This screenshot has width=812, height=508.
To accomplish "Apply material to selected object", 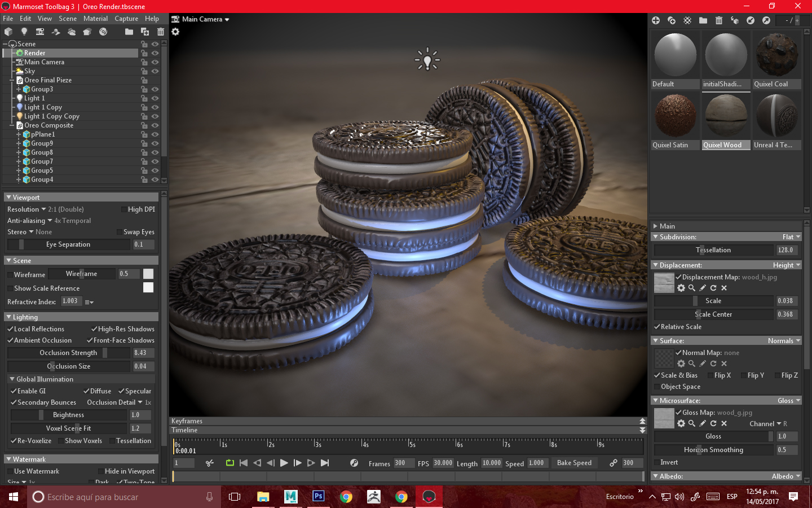I will pos(735,20).
